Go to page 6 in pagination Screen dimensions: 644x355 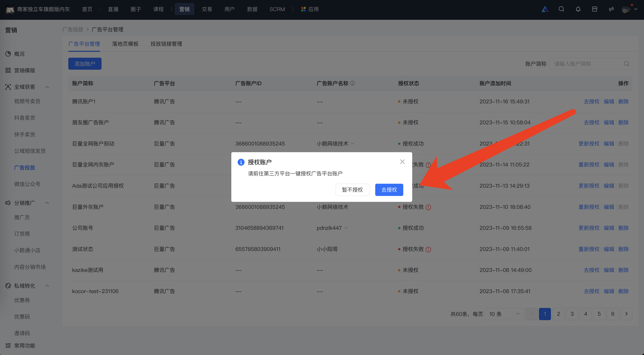612,314
